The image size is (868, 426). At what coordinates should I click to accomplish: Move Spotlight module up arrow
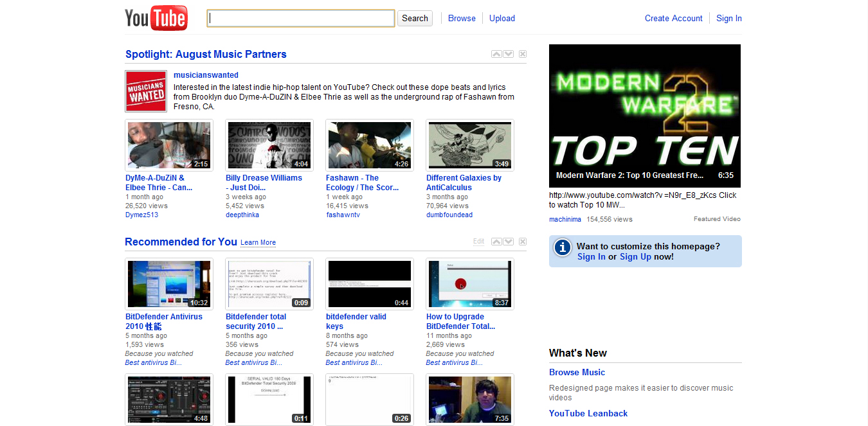coord(496,54)
